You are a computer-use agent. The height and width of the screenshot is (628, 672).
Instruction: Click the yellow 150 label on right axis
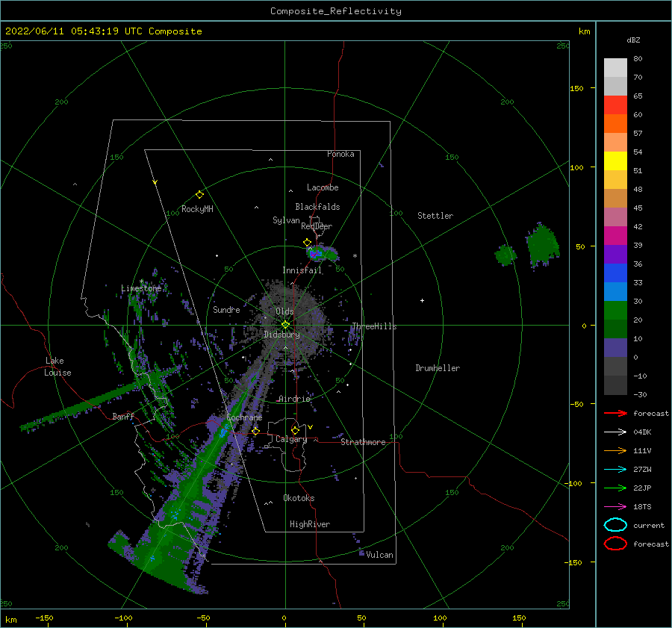[x=576, y=88]
